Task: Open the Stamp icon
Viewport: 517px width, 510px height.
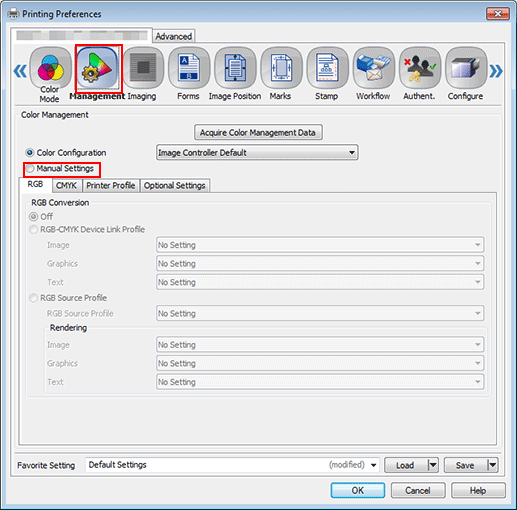Action: coord(327,68)
